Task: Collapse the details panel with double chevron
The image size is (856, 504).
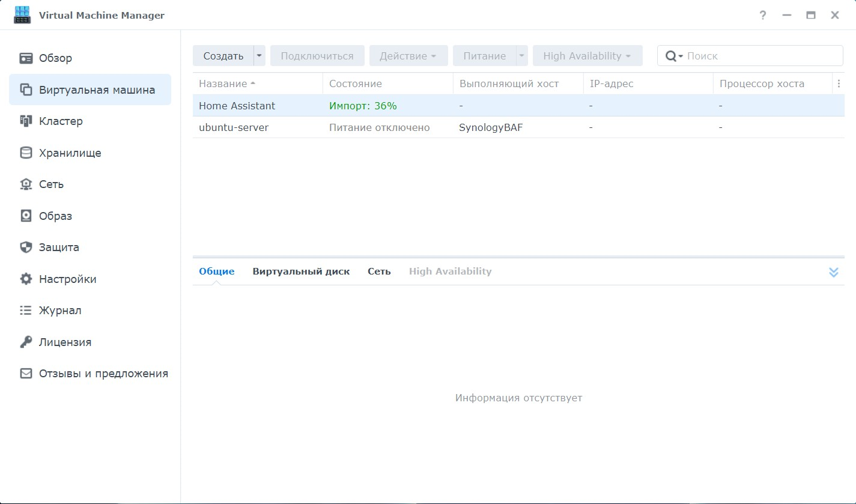Action: click(833, 272)
